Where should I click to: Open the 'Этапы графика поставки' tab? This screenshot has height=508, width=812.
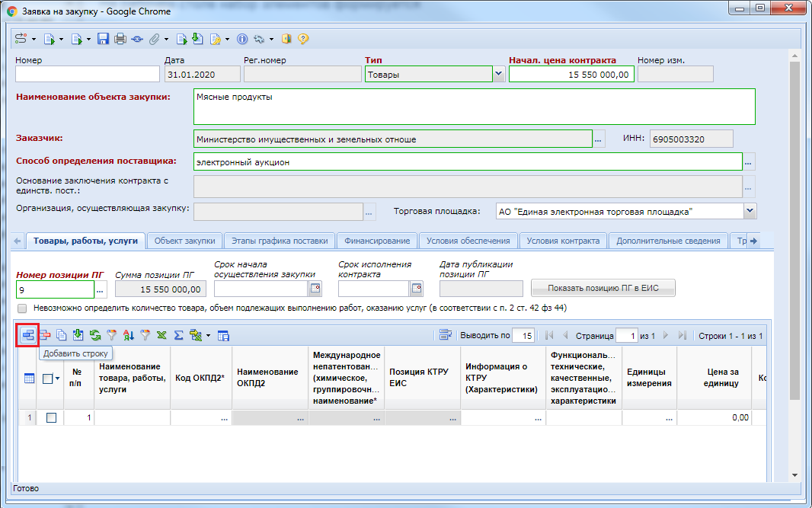(x=280, y=241)
